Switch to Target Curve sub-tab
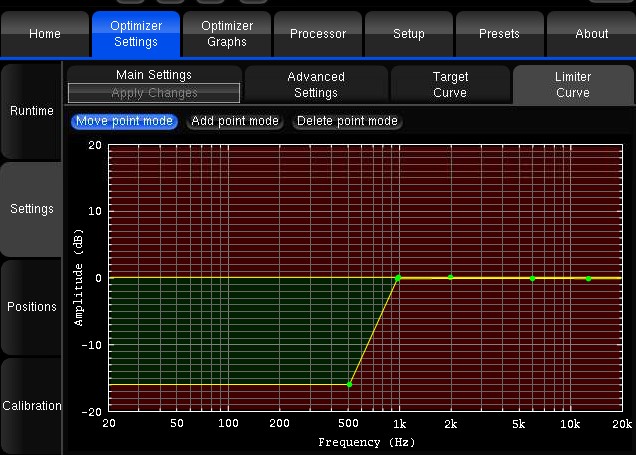The height and width of the screenshot is (455, 636). click(x=450, y=85)
